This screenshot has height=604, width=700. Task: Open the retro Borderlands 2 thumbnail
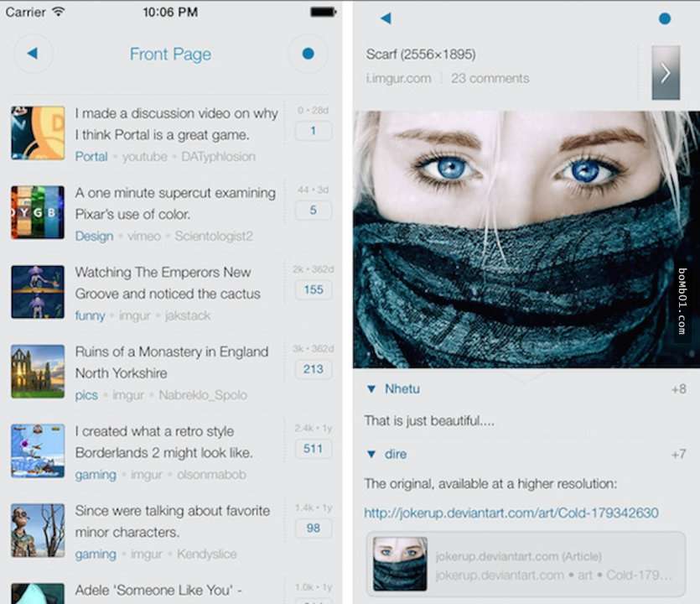[x=38, y=450]
